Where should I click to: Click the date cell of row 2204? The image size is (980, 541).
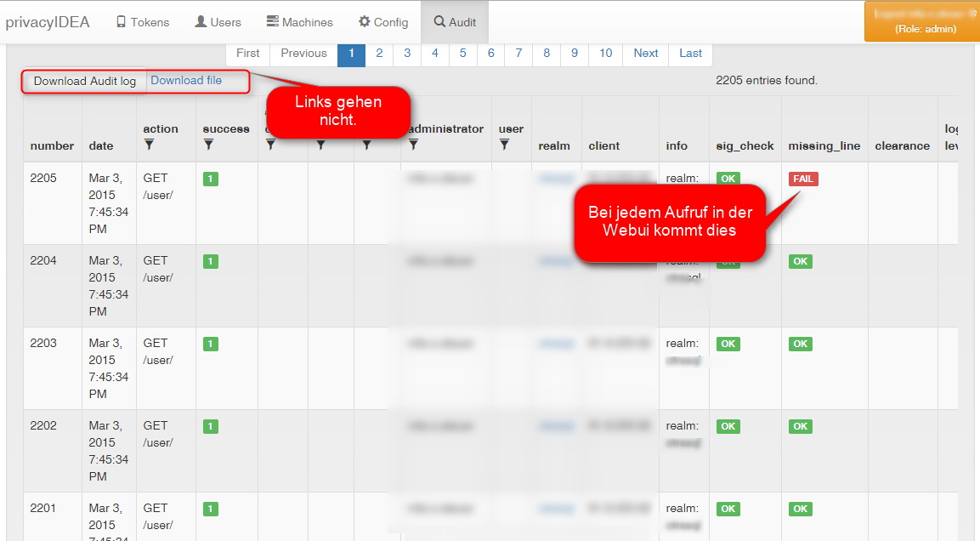[x=109, y=286]
